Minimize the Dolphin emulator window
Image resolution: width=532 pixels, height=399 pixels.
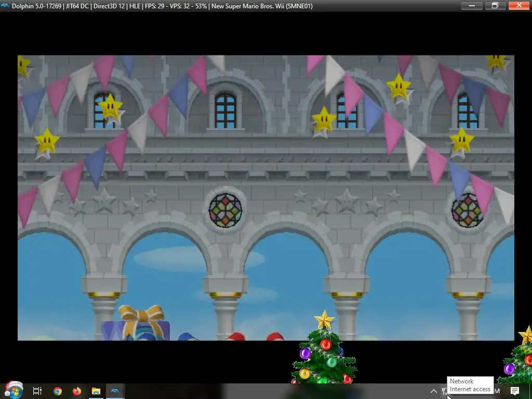click(x=472, y=5)
